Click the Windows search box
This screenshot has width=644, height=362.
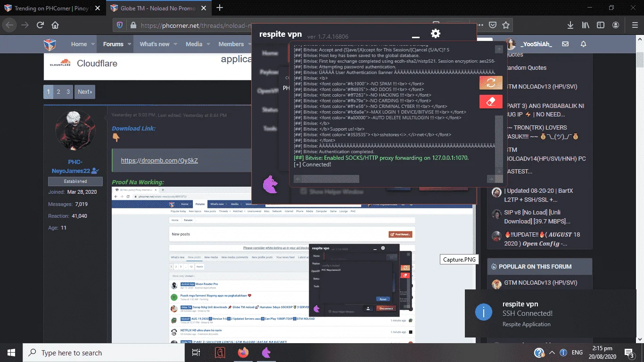click(103, 353)
